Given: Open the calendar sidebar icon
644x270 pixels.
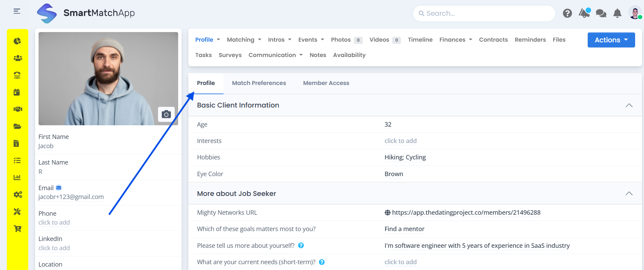Looking at the screenshot, I should point(17,92).
